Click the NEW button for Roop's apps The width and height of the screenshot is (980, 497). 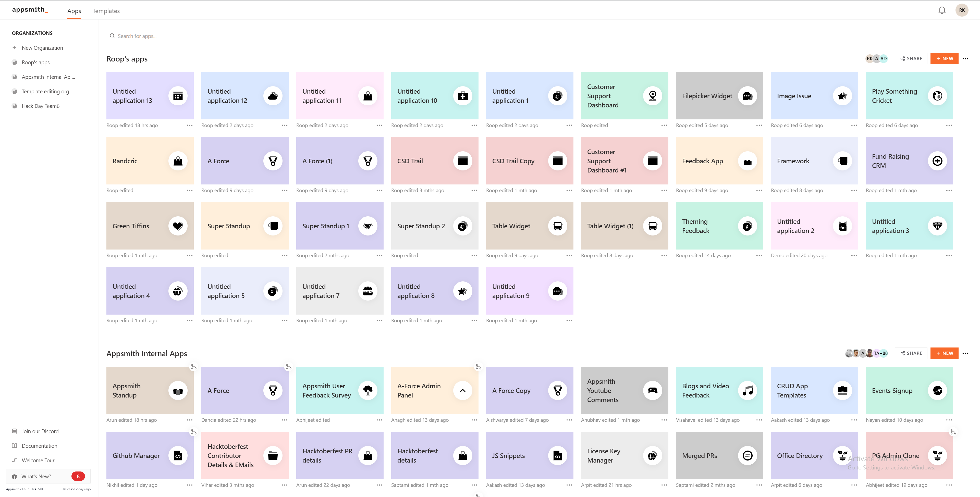(x=944, y=59)
